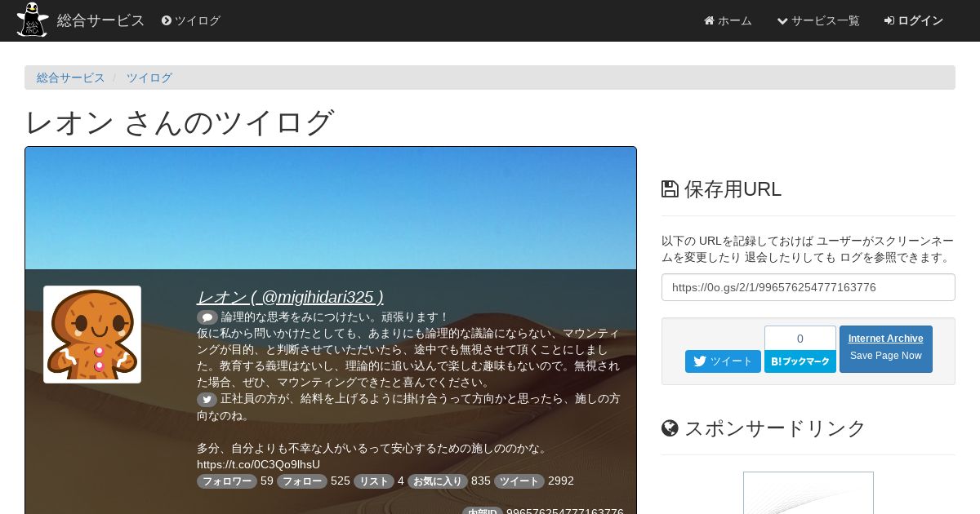The height and width of the screenshot is (514, 980).
Task: Open the 総合サービス brand link in navbar
Action: tap(101, 20)
